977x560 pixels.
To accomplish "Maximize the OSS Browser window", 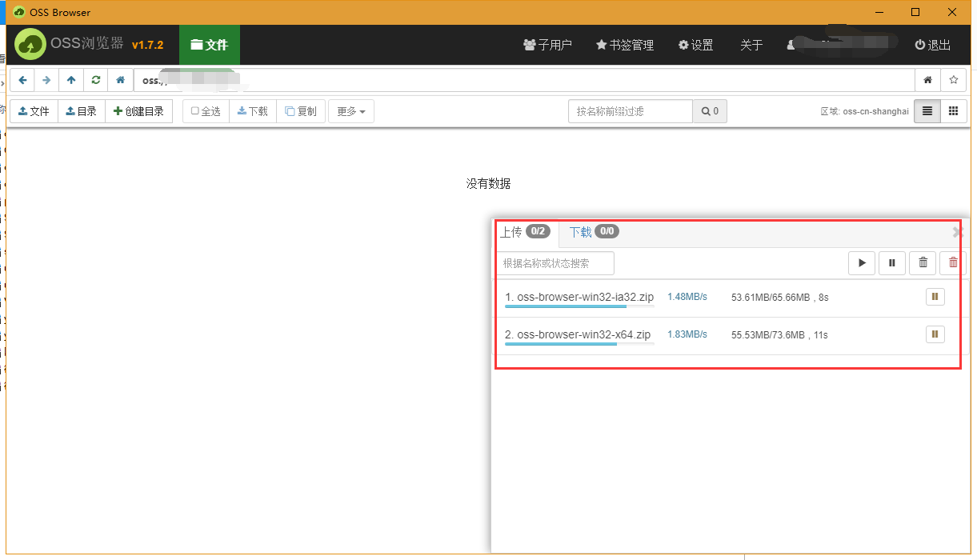I will tap(915, 12).
